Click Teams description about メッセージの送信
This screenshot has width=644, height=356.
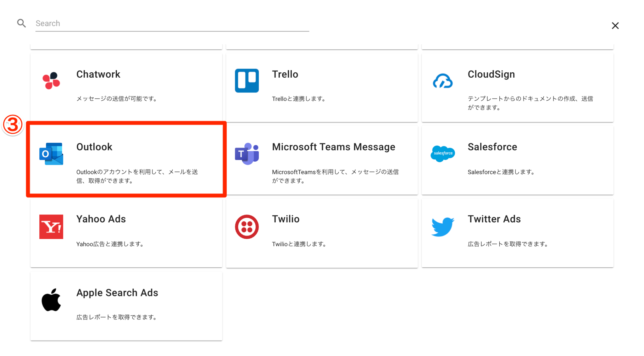(x=335, y=176)
